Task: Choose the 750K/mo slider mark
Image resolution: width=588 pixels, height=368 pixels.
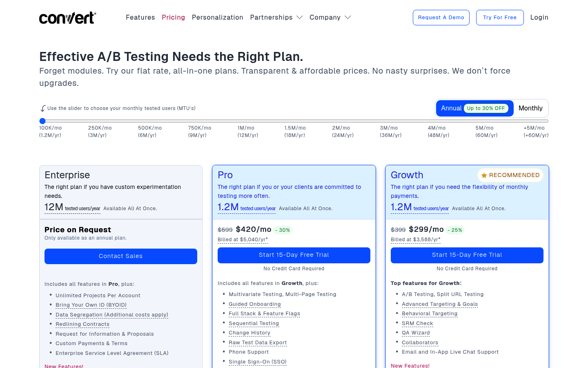Action: tap(200, 132)
